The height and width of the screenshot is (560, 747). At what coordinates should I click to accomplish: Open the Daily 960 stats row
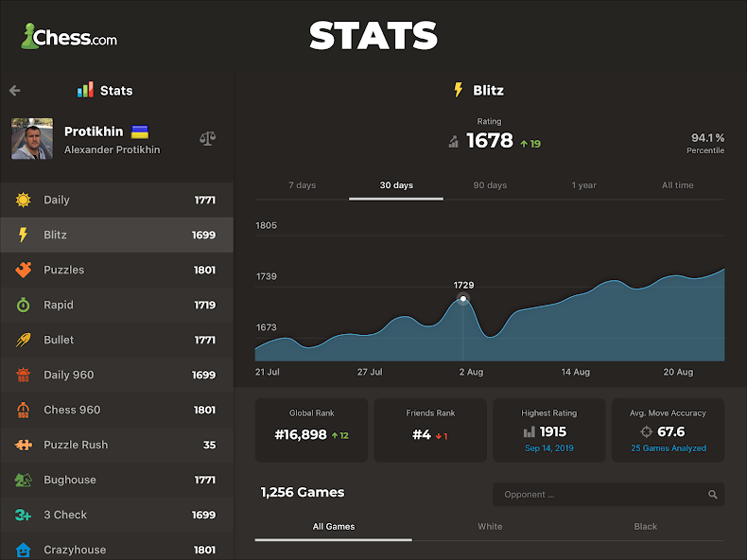coord(116,375)
